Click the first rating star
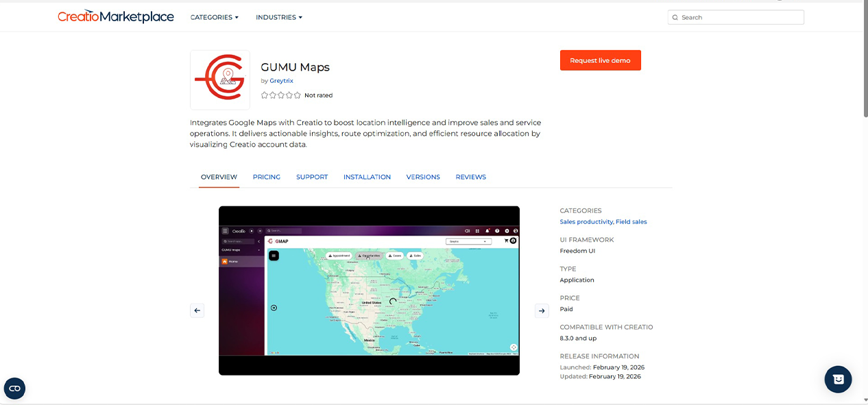The height and width of the screenshot is (405, 868). pos(265,95)
